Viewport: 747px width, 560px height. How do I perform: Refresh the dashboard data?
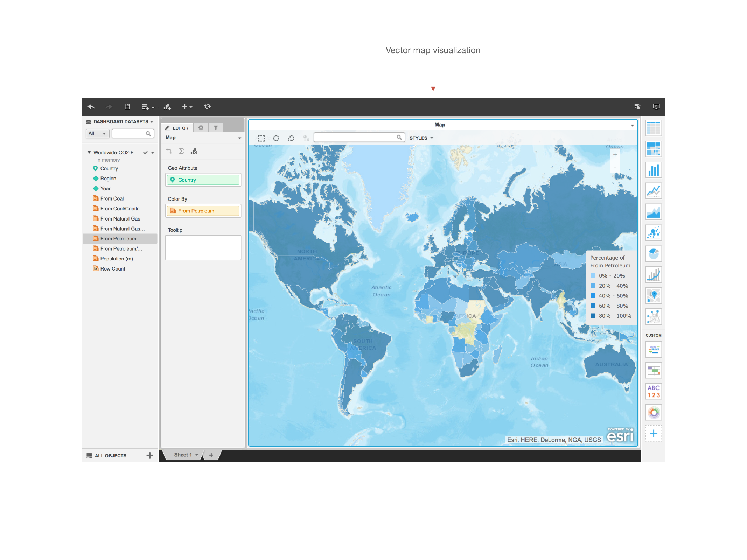point(207,106)
